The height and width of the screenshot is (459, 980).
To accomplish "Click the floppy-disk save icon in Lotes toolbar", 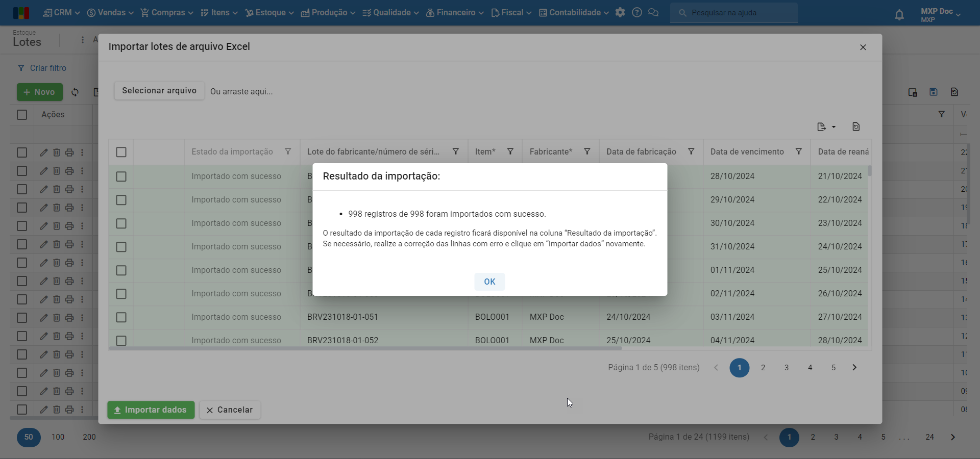I will click(x=934, y=92).
